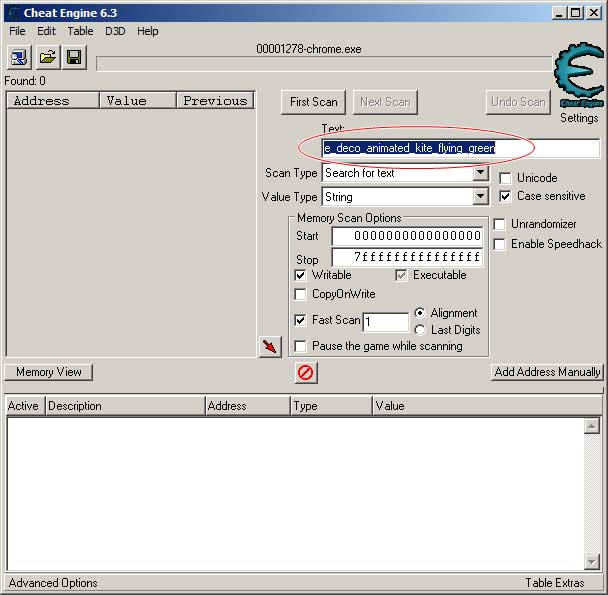
Task: Click the scan progress bar
Action: coord(324,64)
